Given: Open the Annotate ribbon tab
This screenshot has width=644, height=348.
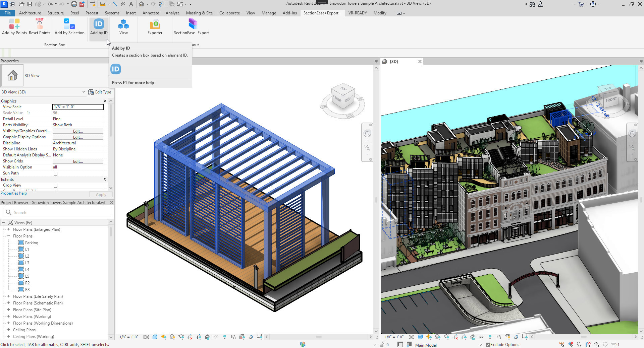Looking at the screenshot, I should pyautogui.click(x=151, y=13).
